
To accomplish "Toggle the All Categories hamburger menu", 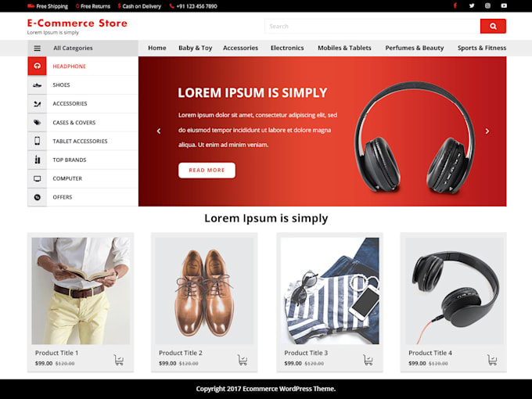I will (x=38, y=49).
